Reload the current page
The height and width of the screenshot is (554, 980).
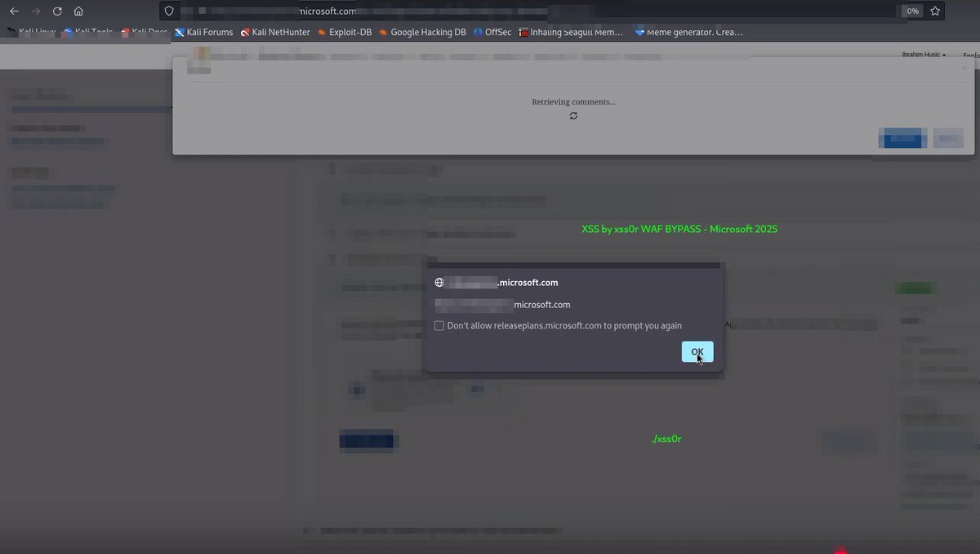coord(56,11)
